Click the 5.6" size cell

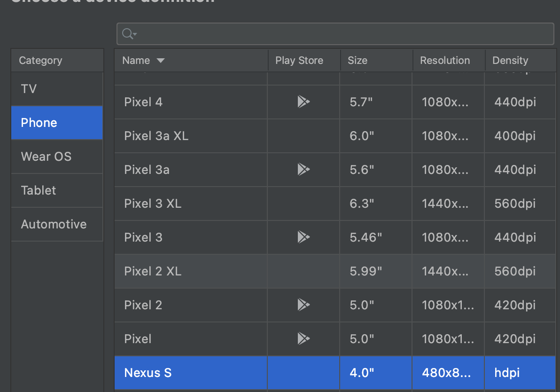pos(376,170)
